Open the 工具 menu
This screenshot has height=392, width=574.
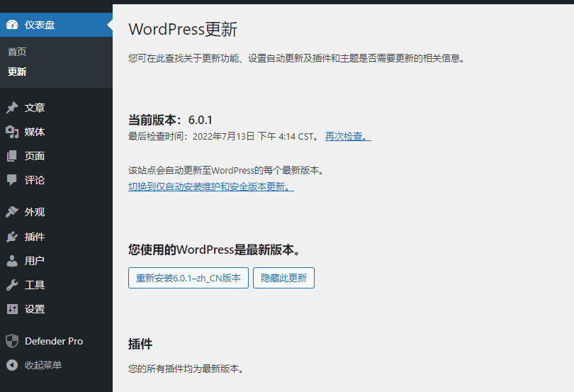pos(57,285)
